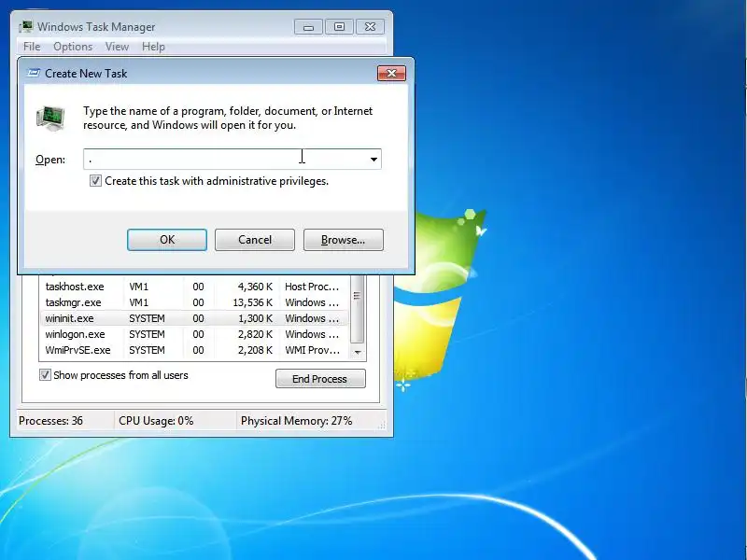Select the taskmgr.exe process row
747x560 pixels.
coord(194,302)
